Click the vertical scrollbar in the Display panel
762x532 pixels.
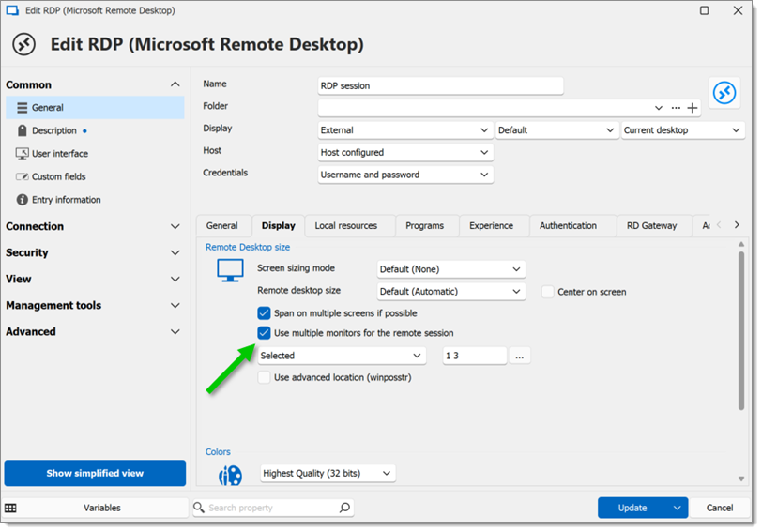tap(741, 330)
